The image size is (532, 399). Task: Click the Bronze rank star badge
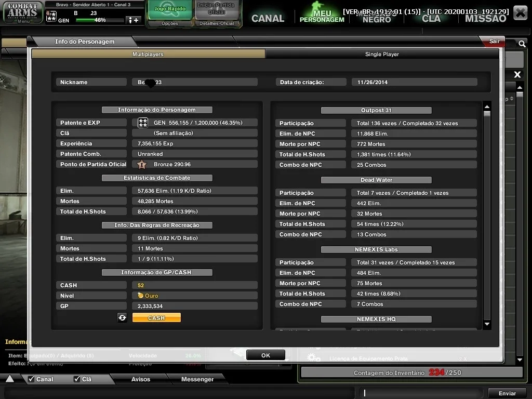[142, 165]
